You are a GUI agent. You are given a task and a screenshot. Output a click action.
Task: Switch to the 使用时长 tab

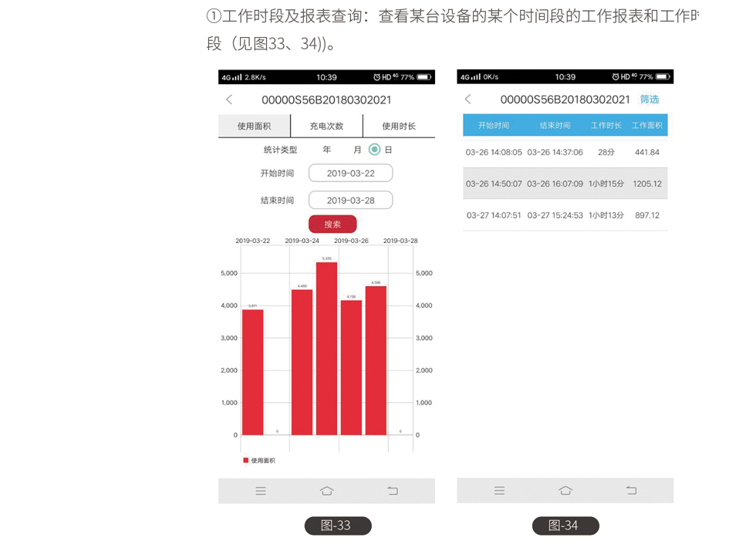coord(399,126)
